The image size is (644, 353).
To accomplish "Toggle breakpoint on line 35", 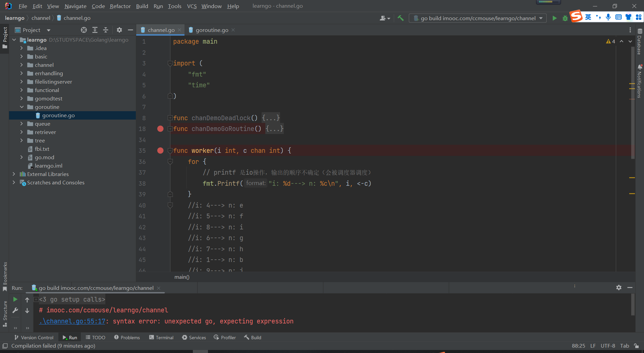I will coord(160,150).
